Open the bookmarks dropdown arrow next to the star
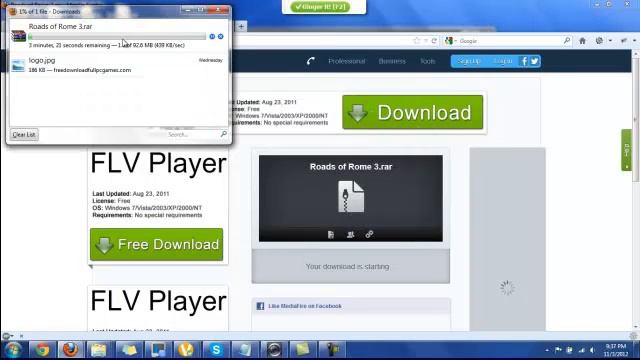The height and width of the screenshot is (360, 640). [x=426, y=41]
